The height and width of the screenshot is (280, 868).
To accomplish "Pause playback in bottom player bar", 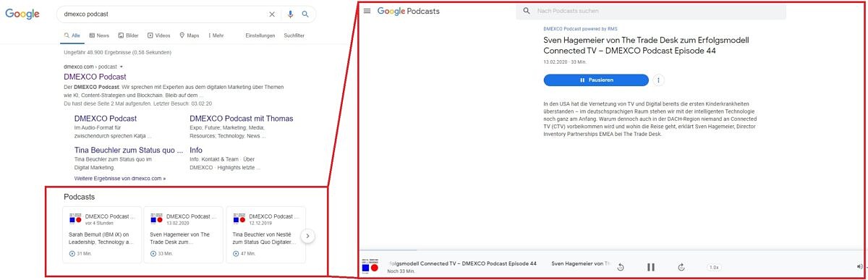I will (651, 267).
